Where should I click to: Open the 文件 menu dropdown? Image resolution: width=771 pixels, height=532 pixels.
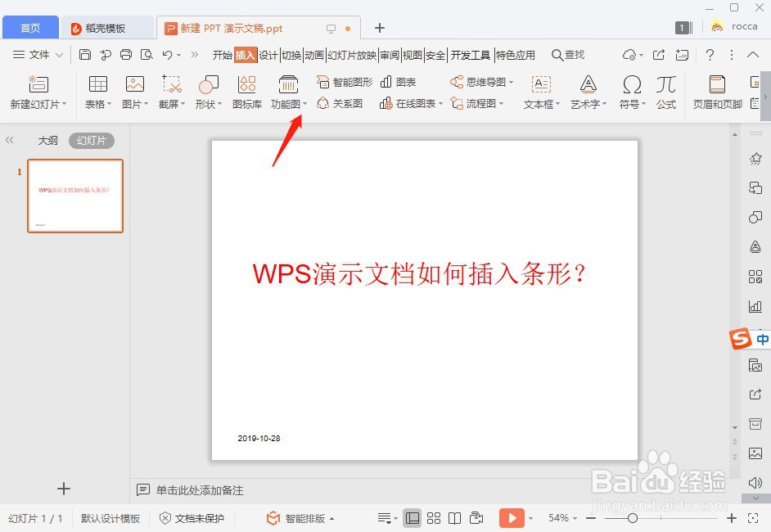[x=38, y=55]
